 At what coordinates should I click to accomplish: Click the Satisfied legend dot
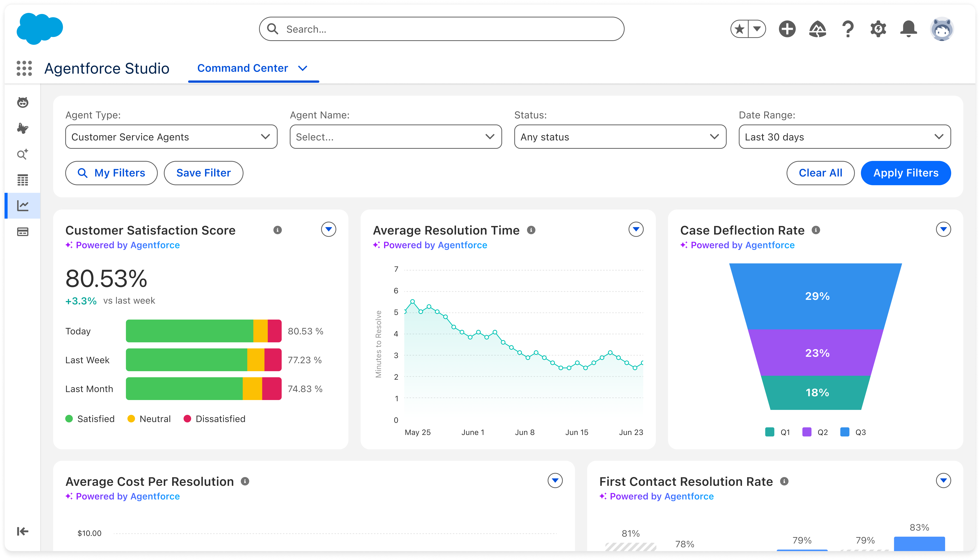69,419
